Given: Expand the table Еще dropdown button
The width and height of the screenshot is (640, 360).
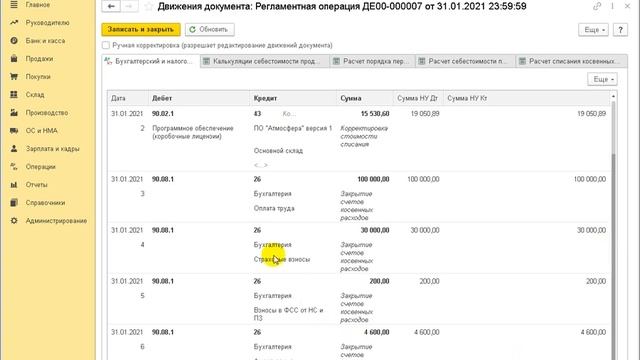Looking at the screenshot, I should pyautogui.click(x=602, y=79).
